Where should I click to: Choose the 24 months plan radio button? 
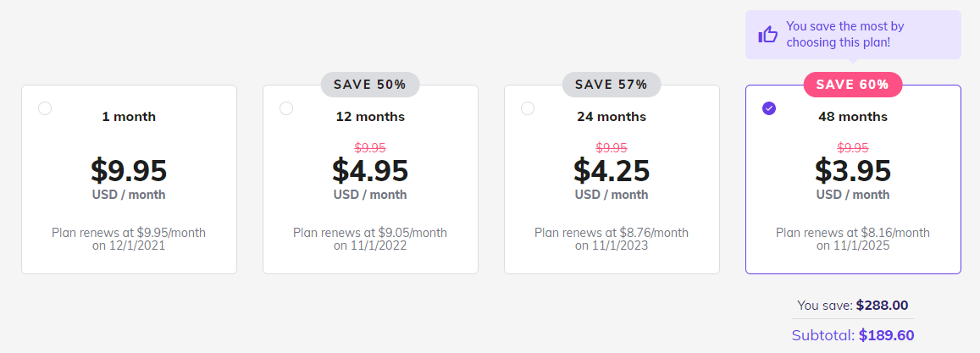(x=528, y=108)
